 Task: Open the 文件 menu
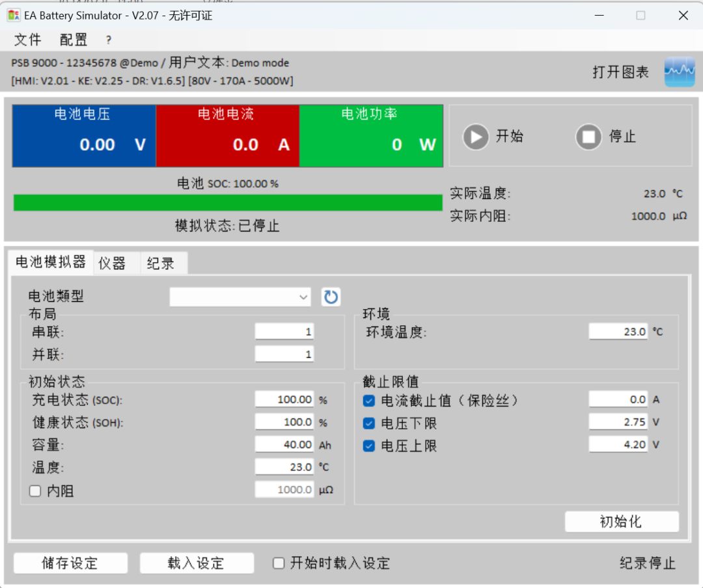tap(28, 40)
